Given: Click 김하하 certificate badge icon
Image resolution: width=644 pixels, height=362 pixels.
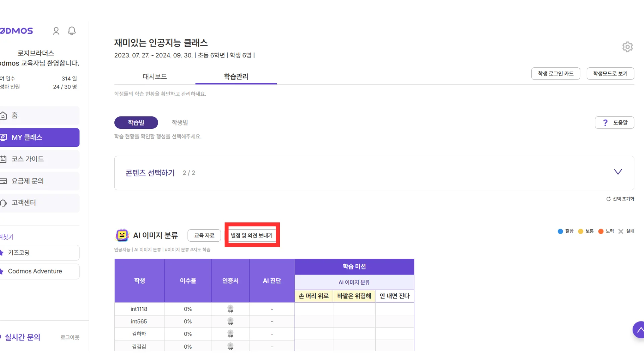Looking at the screenshot, I should pos(230,334).
